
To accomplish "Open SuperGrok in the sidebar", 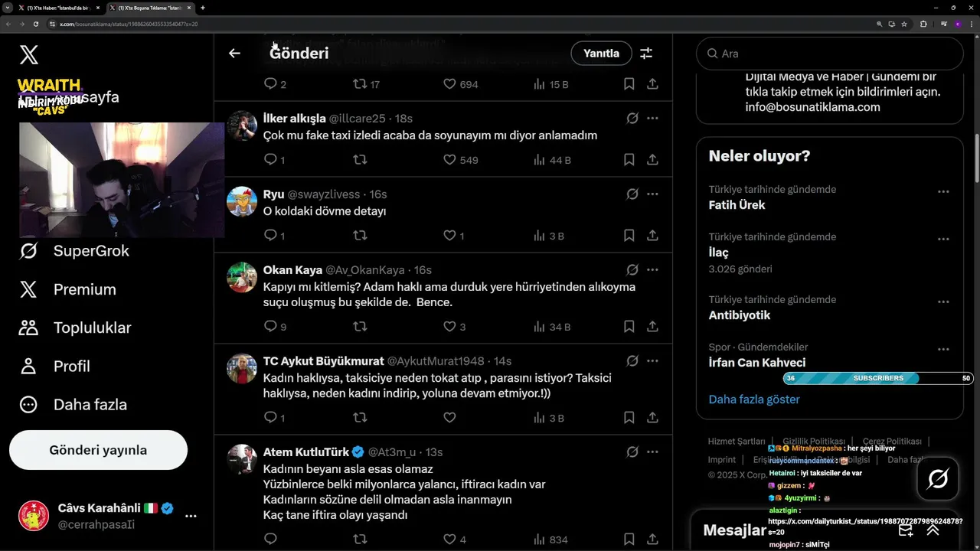I will point(74,251).
